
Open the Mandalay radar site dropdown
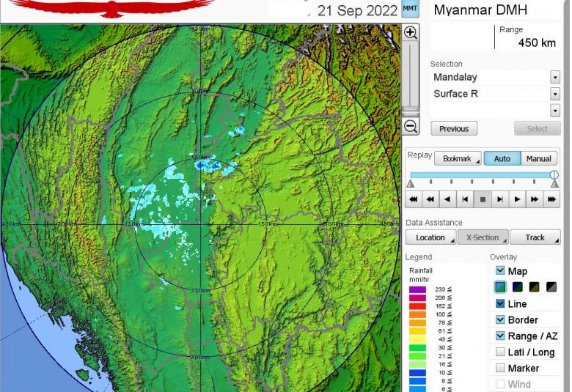(x=554, y=78)
